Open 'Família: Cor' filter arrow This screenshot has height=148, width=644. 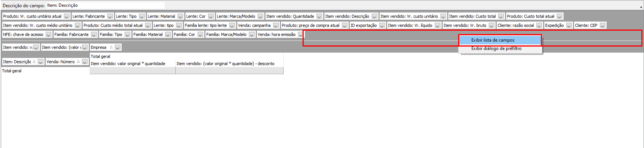tap(200, 34)
